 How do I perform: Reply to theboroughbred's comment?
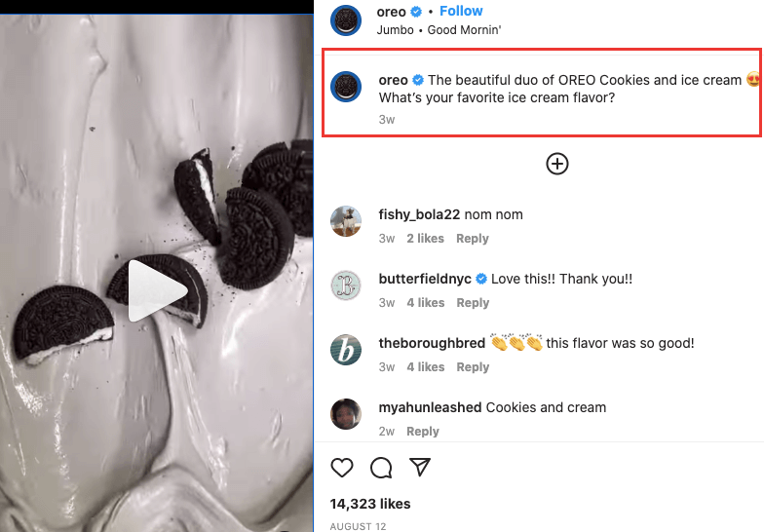tap(473, 367)
